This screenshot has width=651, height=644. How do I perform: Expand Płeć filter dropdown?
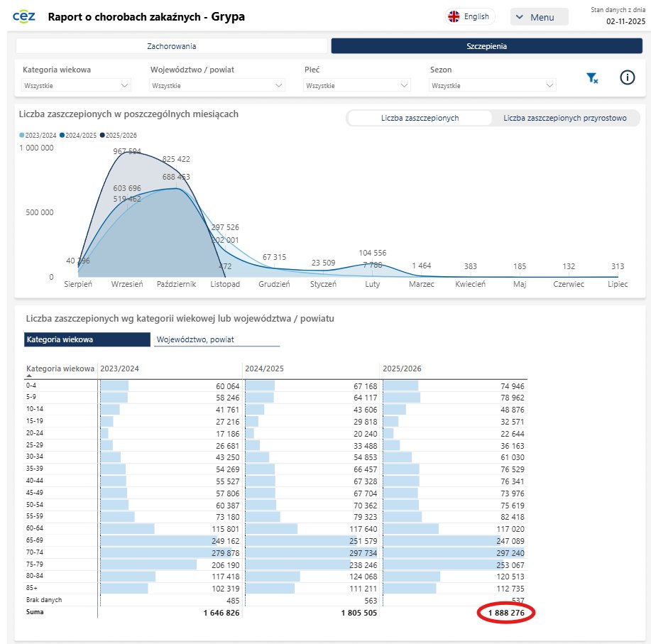click(356, 85)
